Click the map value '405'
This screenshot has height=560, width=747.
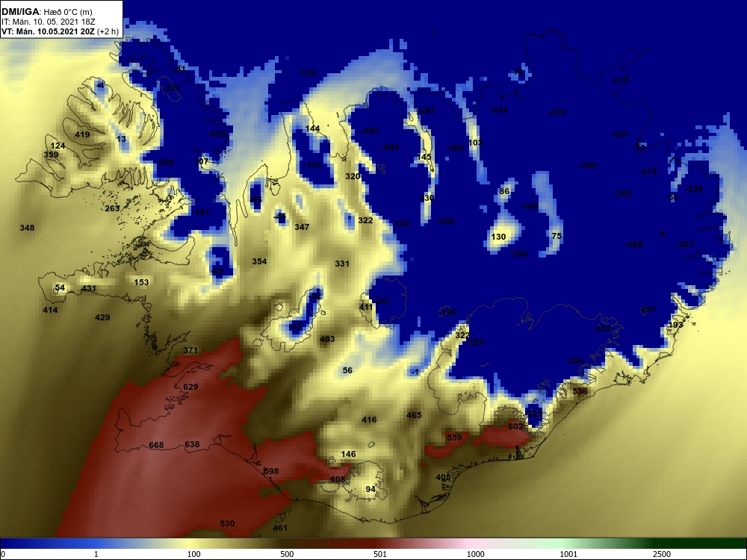(x=443, y=477)
